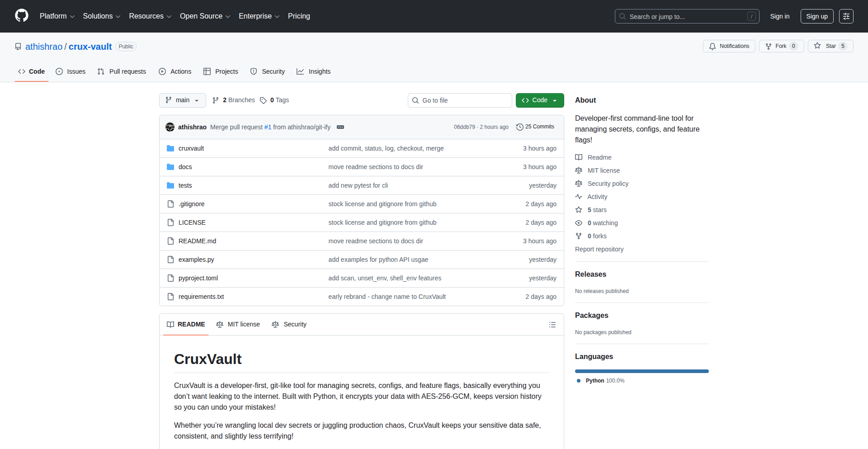Open the Insights tab

pos(314,71)
